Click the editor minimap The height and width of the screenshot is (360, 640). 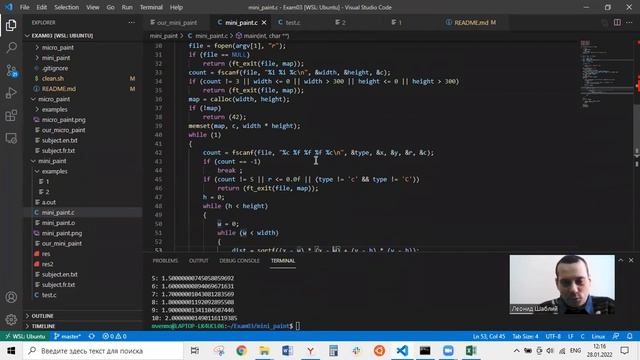(606, 73)
